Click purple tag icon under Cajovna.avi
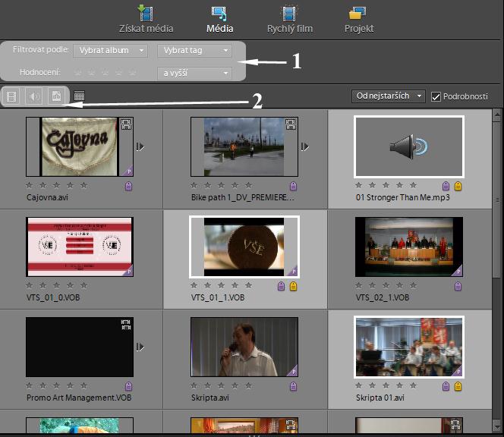The height and width of the screenshot is (437, 504). click(128, 186)
